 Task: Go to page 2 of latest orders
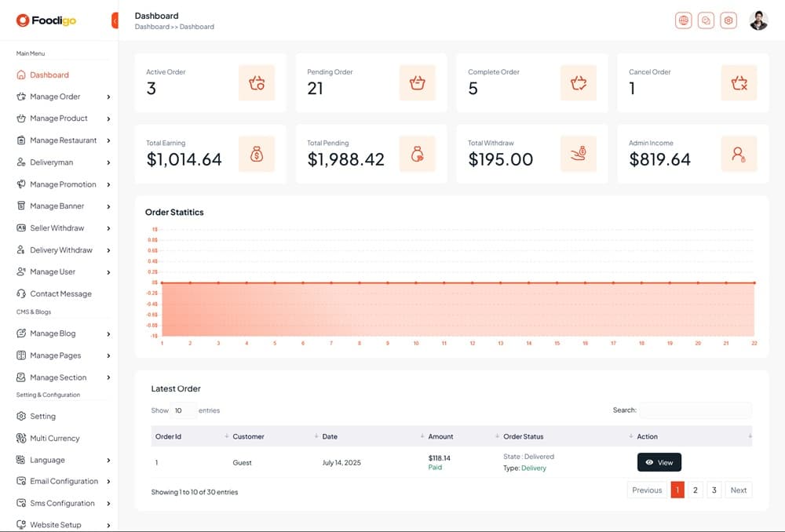coord(696,490)
